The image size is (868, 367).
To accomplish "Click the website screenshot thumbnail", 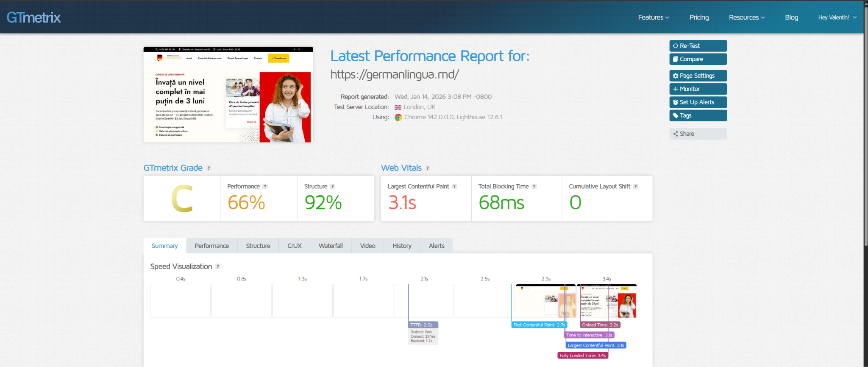I will coord(228,95).
